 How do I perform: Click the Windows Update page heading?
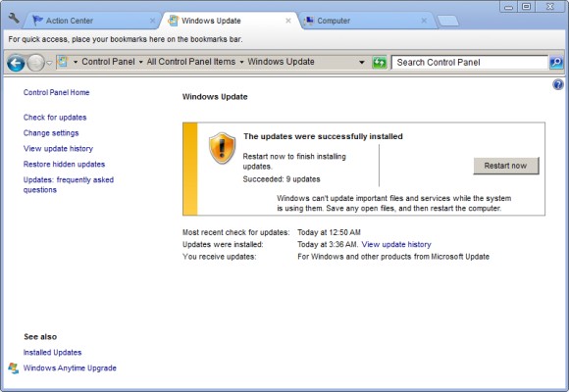tap(215, 97)
